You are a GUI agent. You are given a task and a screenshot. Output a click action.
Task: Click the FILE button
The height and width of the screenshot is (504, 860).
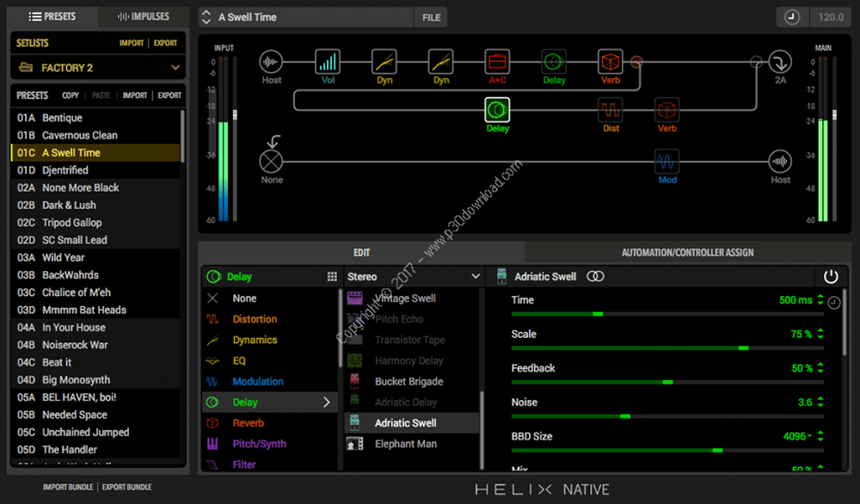tap(431, 17)
